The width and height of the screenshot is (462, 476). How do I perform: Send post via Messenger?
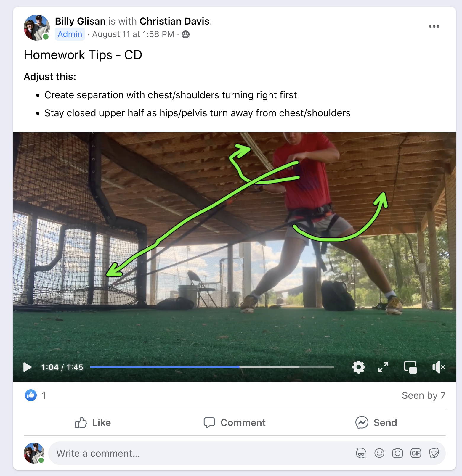point(376,422)
